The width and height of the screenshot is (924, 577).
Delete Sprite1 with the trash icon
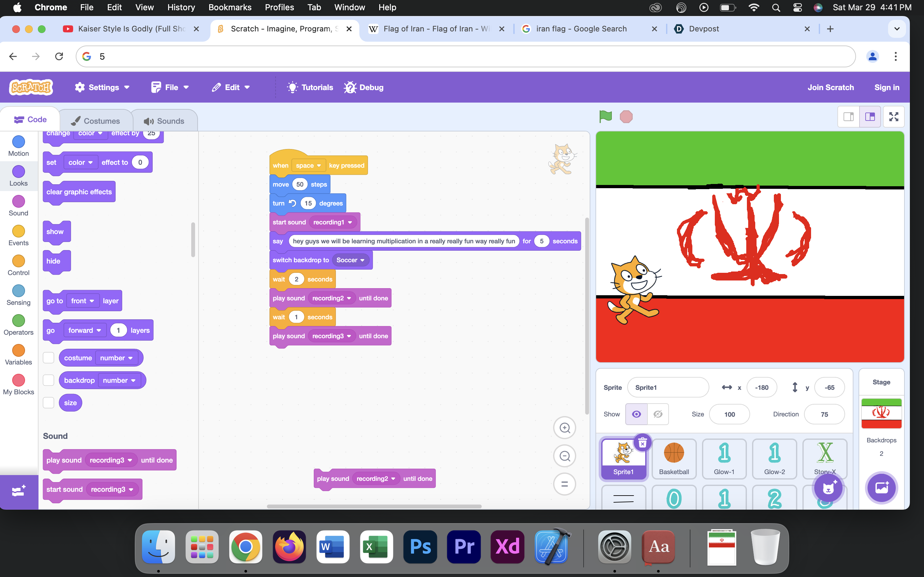coord(643,443)
